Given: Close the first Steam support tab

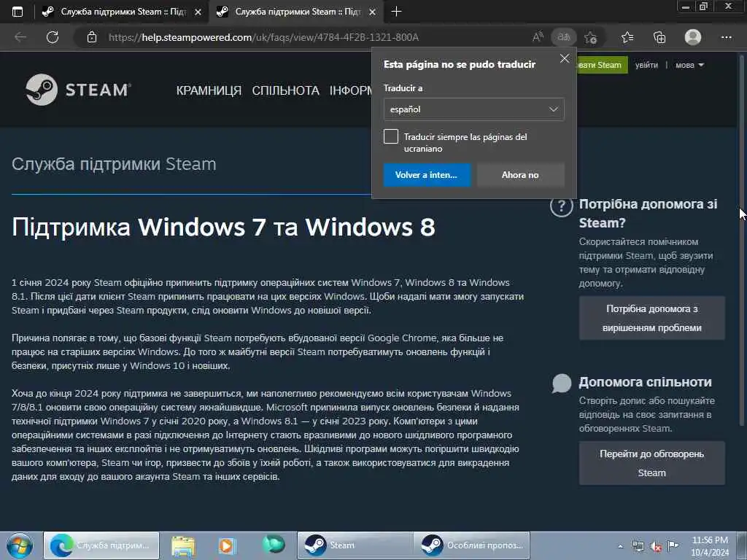Looking at the screenshot, I should (198, 12).
